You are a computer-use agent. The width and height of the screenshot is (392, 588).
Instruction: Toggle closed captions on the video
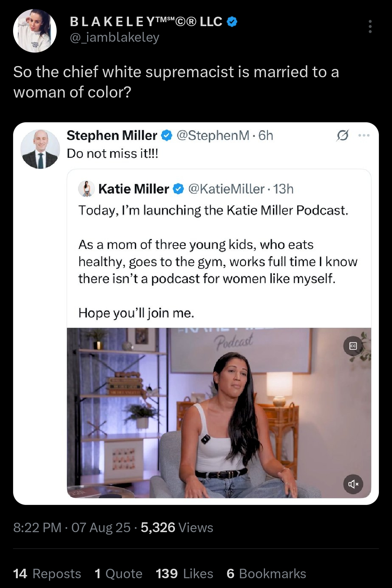coord(353,346)
